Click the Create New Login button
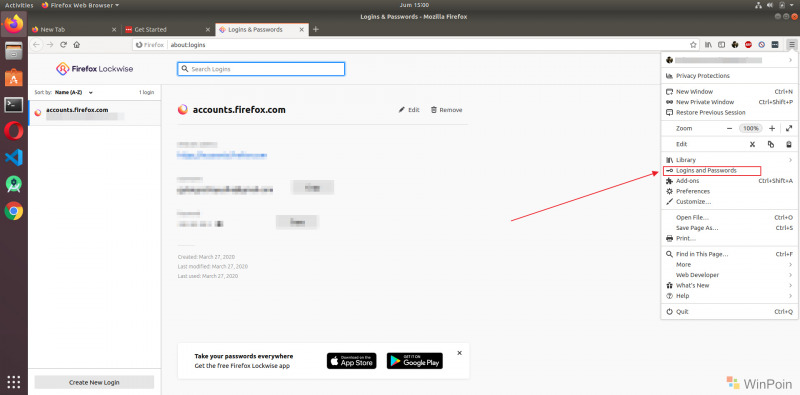Viewport: 800px width, 395px height. [x=94, y=382]
